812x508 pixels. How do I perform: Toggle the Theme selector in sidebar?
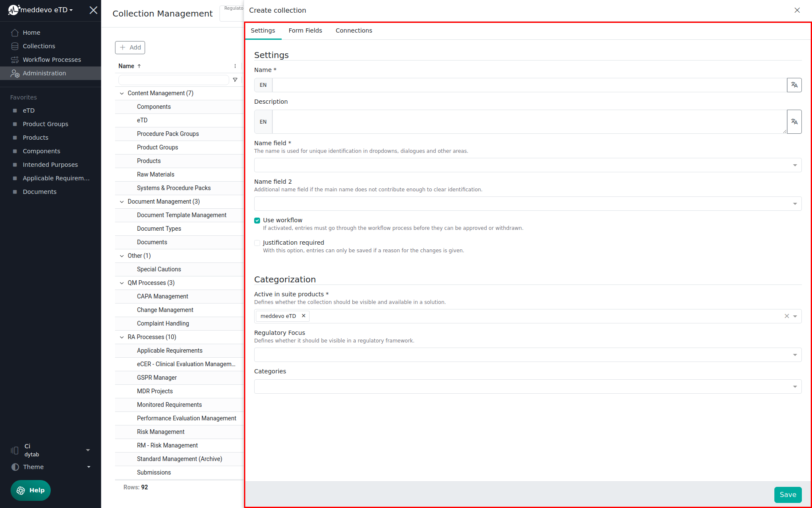click(51, 467)
